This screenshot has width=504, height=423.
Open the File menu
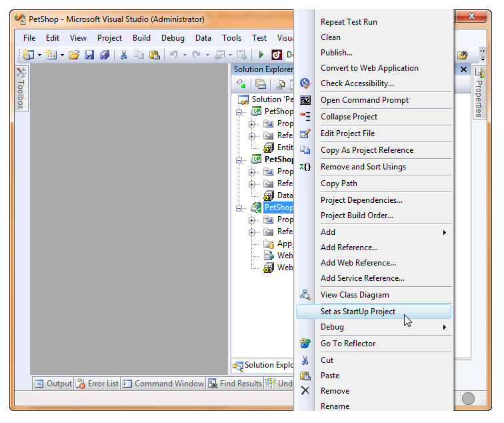click(x=29, y=38)
